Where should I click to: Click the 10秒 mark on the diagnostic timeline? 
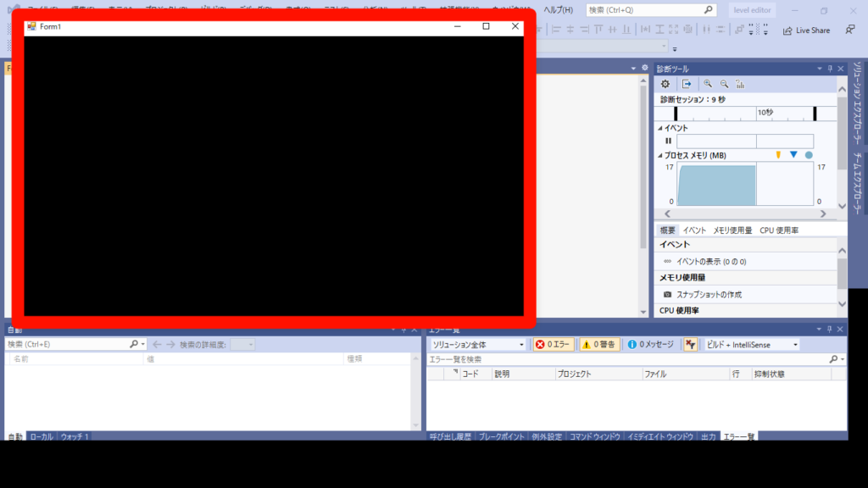765,113
